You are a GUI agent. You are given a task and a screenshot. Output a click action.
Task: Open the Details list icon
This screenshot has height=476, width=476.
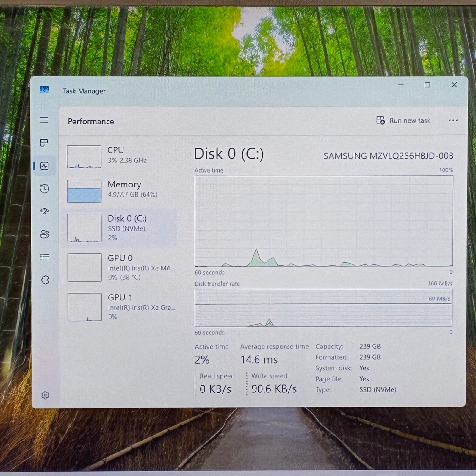(45, 257)
